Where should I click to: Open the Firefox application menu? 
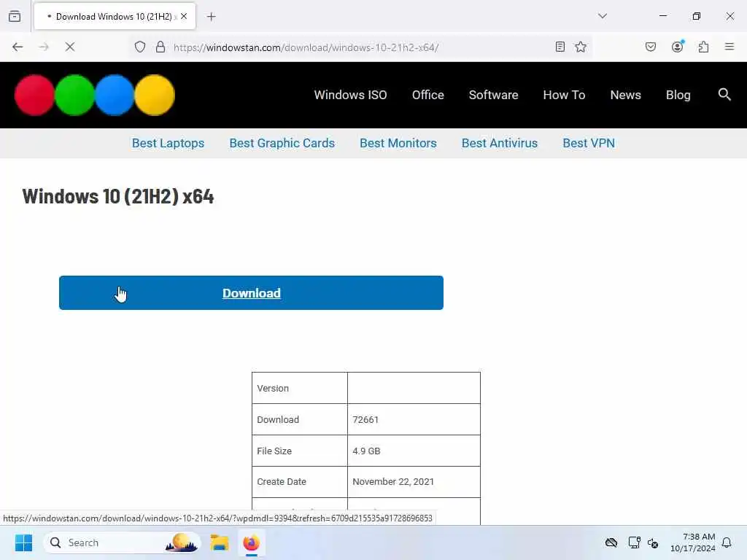click(x=729, y=47)
